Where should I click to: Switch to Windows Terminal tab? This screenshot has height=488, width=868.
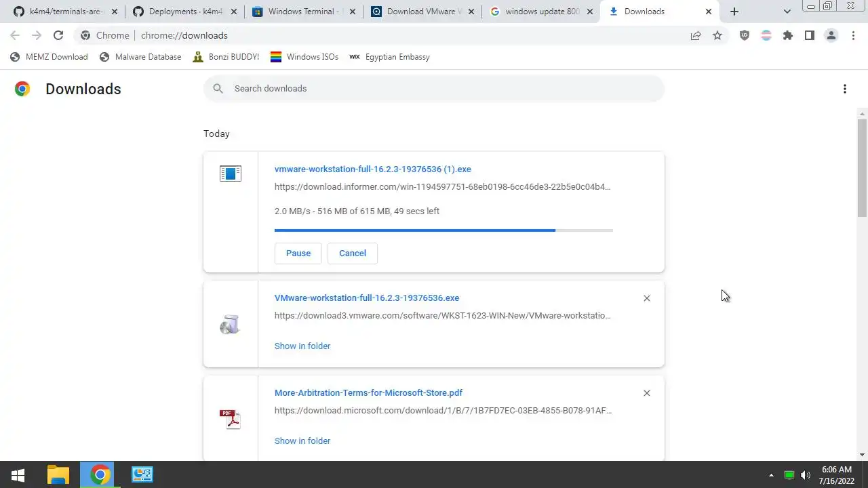coord(304,12)
